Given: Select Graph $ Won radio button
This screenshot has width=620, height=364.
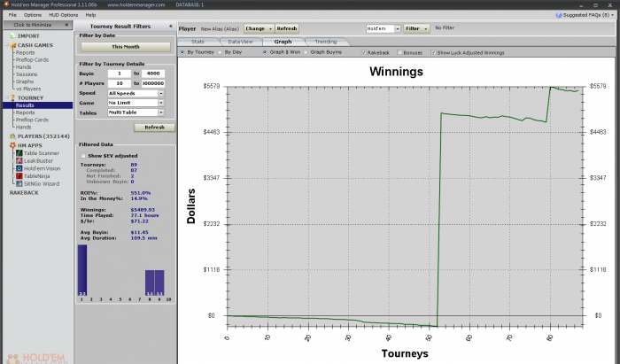Looking at the screenshot, I should click(265, 52).
